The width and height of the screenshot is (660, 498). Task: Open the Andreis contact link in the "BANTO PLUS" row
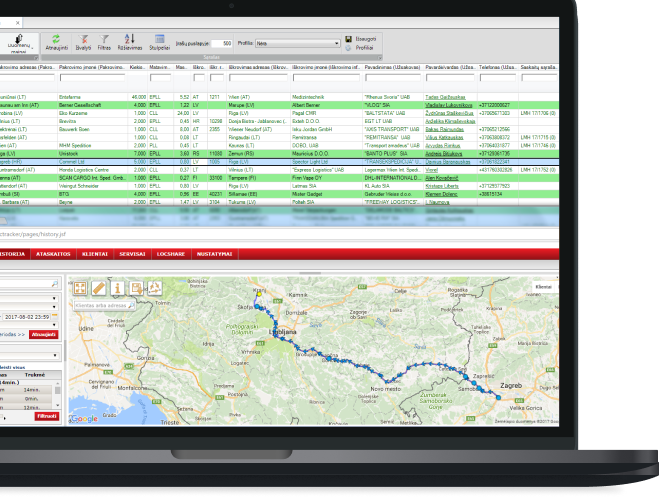[444, 154]
